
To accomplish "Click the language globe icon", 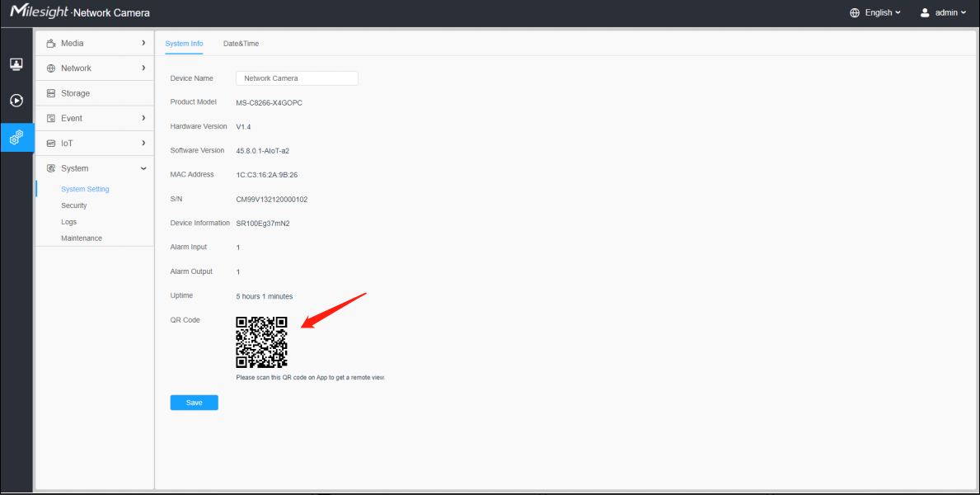I will (x=855, y=12).
